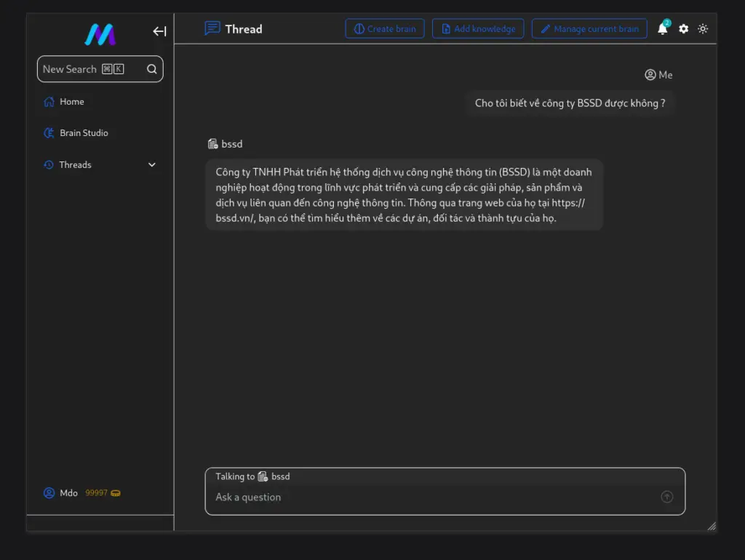Send the question with the arrow button
Viewport: 745px width, 560px height.
[x=666, y=497]
